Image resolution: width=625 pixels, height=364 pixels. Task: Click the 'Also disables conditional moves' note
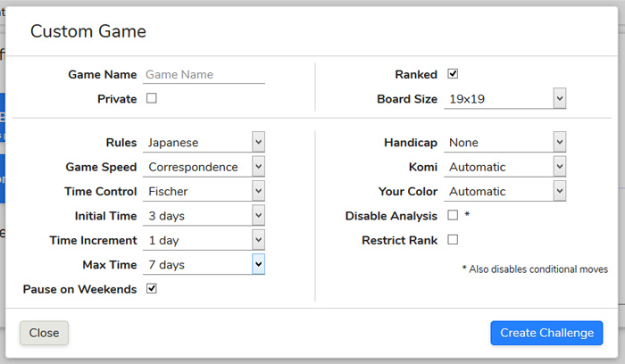click(x=535, y=269)
